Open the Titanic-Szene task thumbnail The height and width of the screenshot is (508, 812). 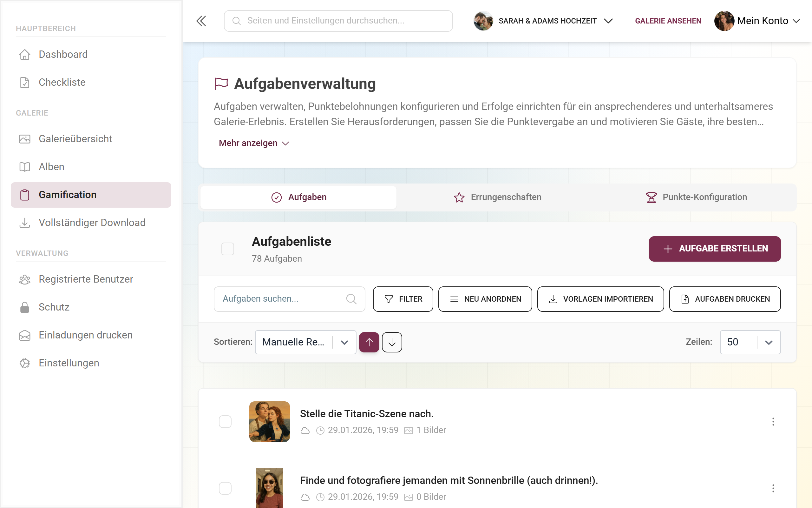click(269, 421)
